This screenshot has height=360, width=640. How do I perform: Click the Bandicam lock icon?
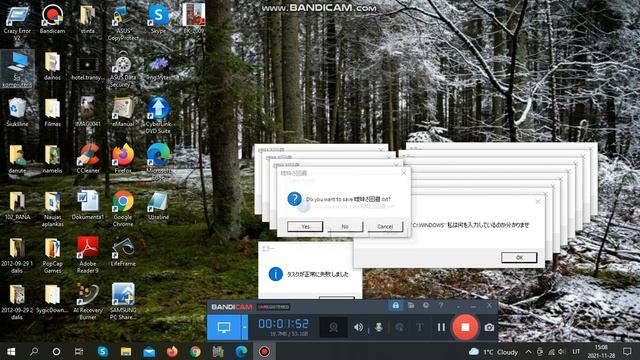(396, 305)
